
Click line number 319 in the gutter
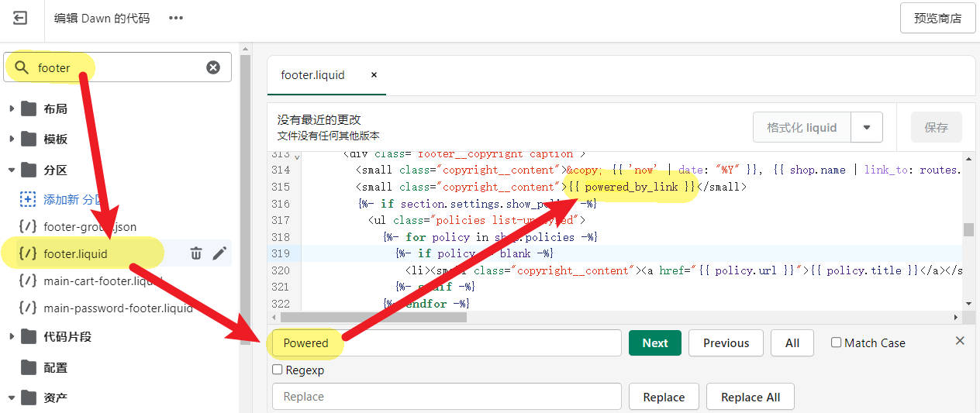point(280,253)
